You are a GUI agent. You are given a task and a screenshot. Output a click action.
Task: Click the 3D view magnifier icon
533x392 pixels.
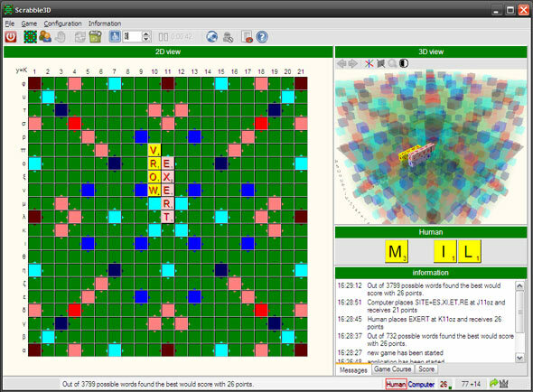[x=392, y=63]
